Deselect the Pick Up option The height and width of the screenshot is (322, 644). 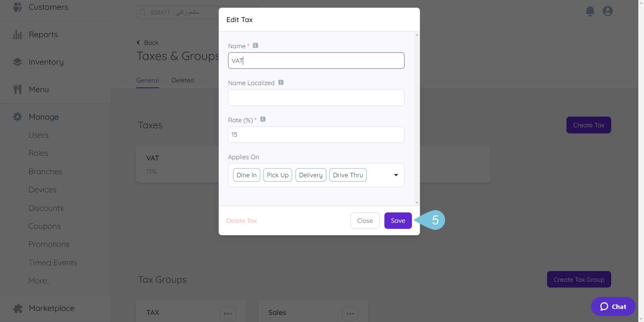click(277, 175)
